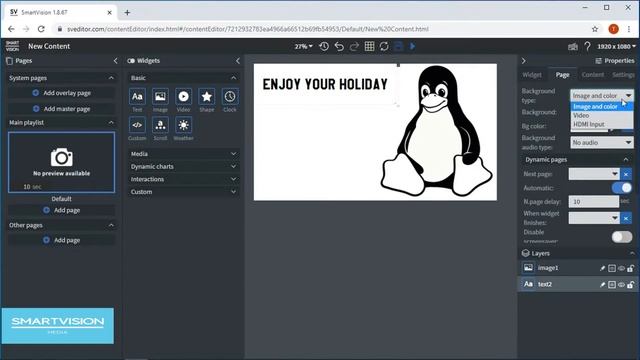Expand the Interactions section
The width and height of the screenshot is (640, 360).
pos(183,179)
